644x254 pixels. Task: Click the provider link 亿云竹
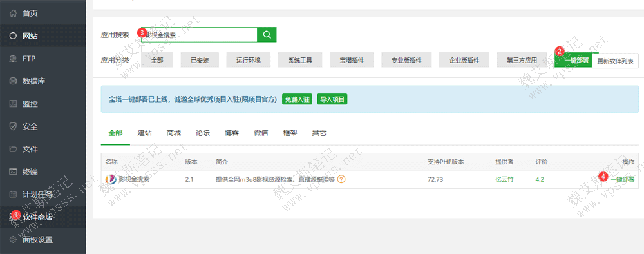click(504, 179)
